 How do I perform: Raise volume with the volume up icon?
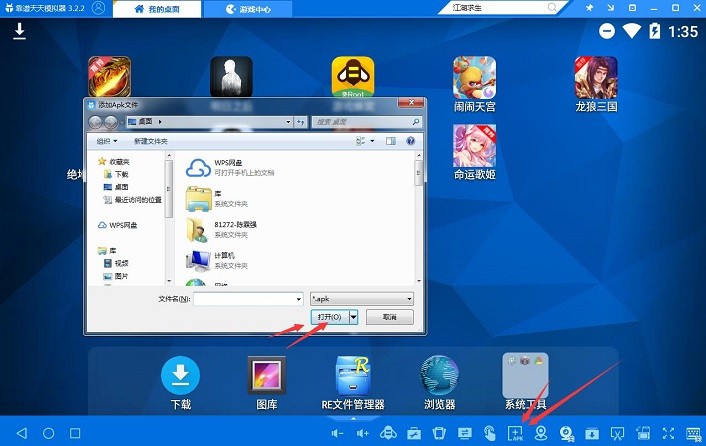coord(362,433)
